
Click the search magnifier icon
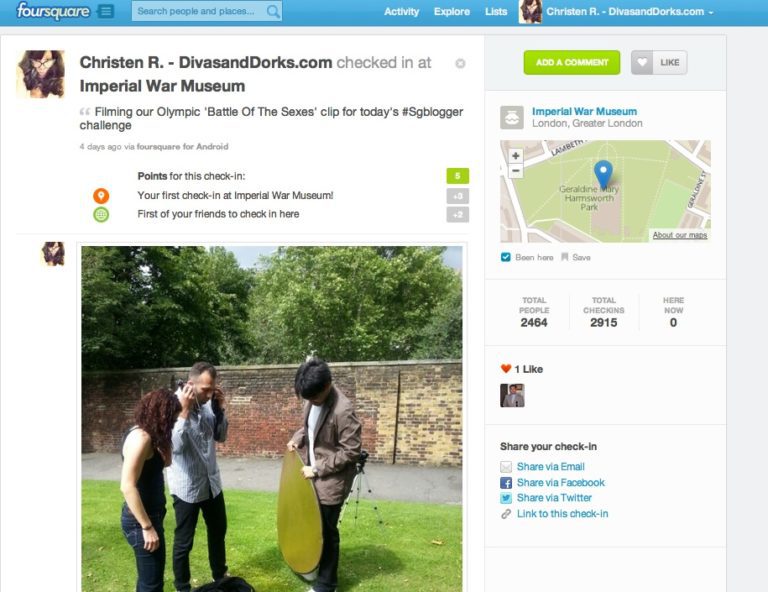tap(273, 11)
